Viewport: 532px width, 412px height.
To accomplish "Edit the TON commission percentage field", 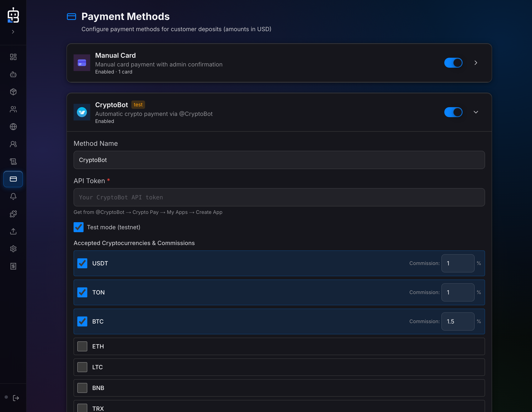I will tap(458, 292).
